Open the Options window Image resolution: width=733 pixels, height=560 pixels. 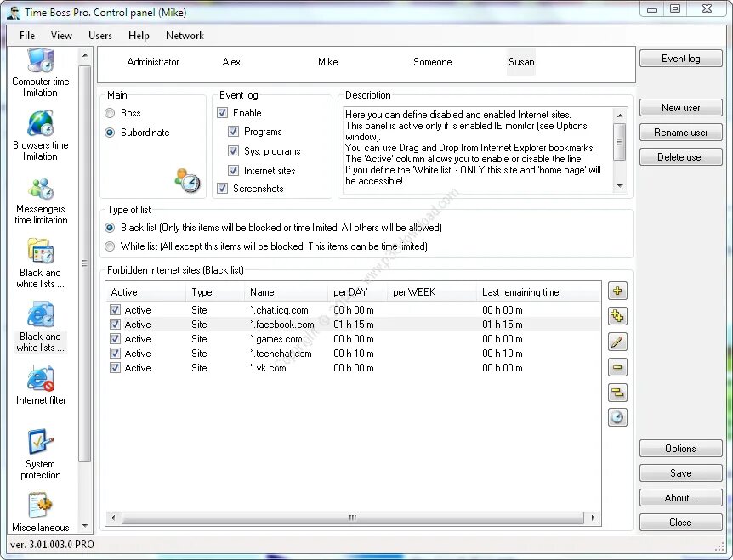[x=680, y=449]
